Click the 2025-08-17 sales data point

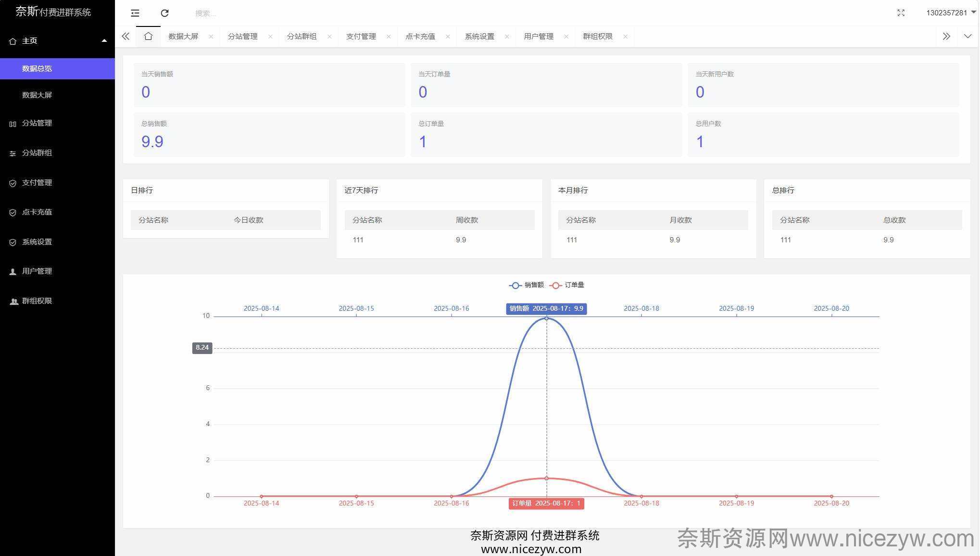click(x=546, y=318)
